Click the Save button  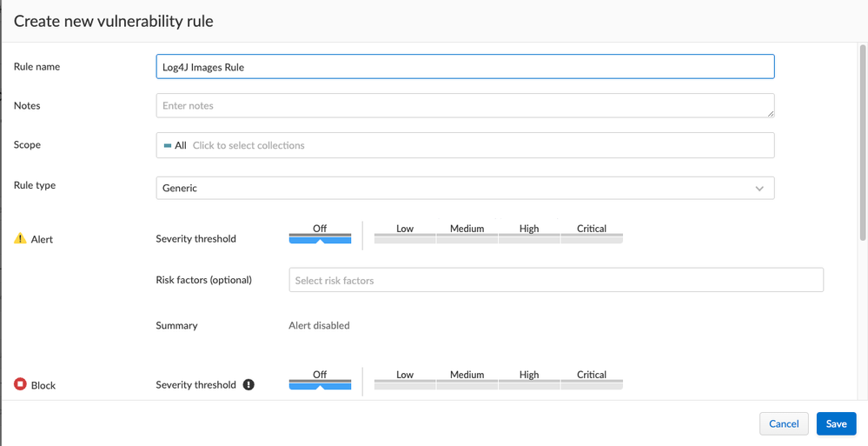[836, 423]
